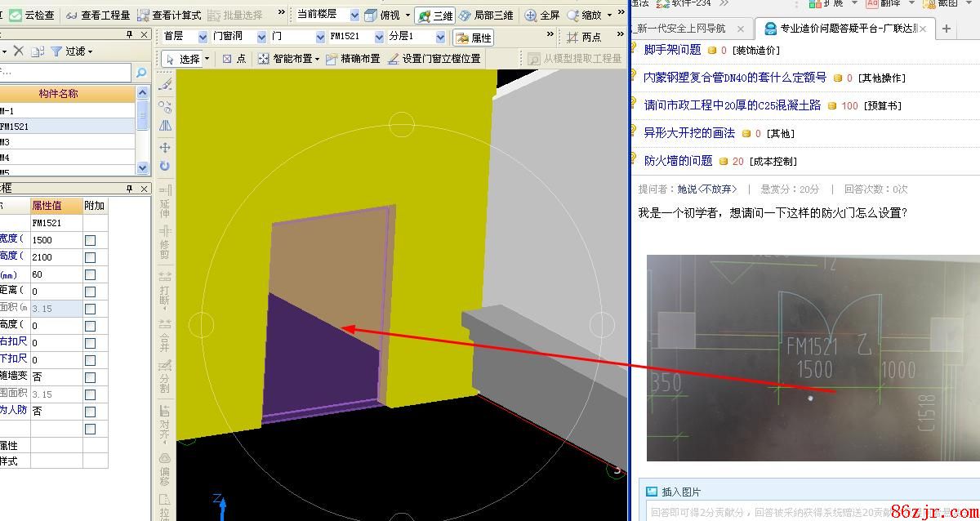Image resolution: width=980 pixels, height=521 pixels.
Task: Enter 全屏 fullscreen view
Action: 542,15
